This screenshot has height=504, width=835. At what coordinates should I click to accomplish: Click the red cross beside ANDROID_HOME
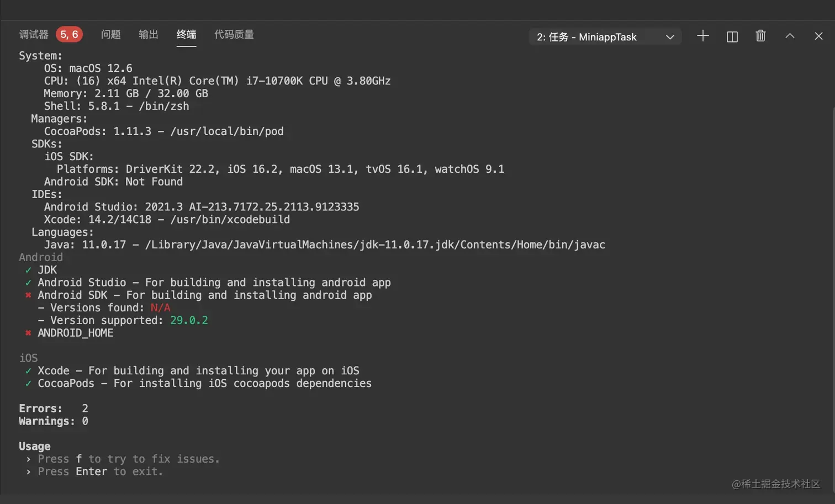point(28,333)
